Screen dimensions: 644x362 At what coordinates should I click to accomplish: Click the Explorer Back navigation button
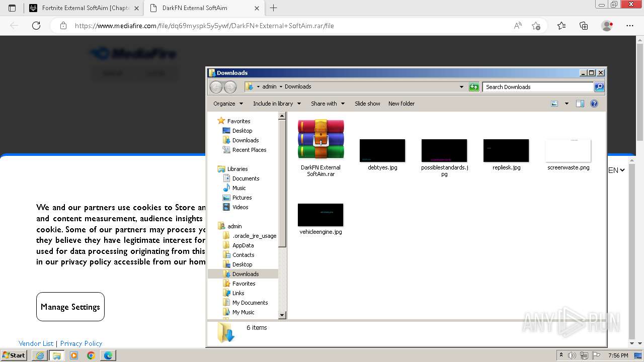(216, 87)
